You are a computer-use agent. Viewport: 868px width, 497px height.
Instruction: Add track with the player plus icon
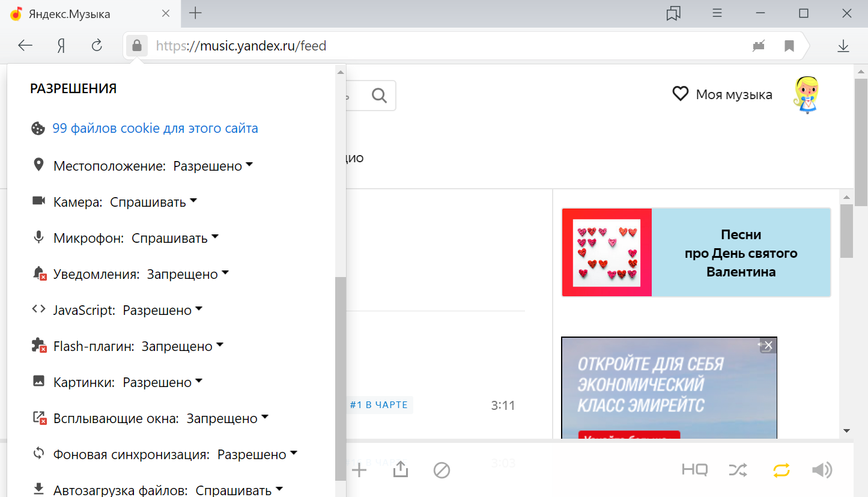click(359, 470)
